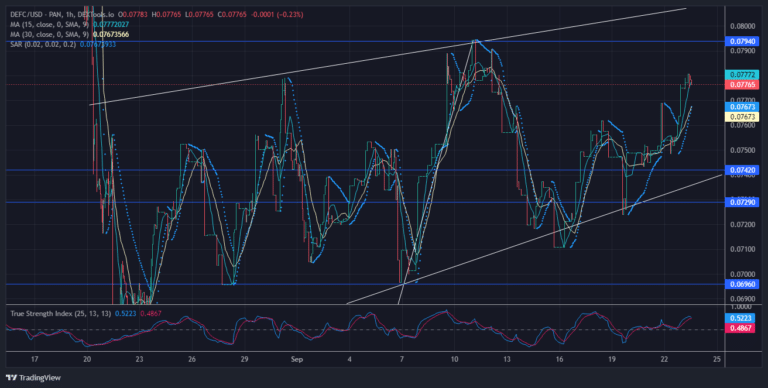Image resolution: width=768 pixels, height=388 pixels.
Task: Click the 0.07600 price axis tick
Action: point(742,125)
